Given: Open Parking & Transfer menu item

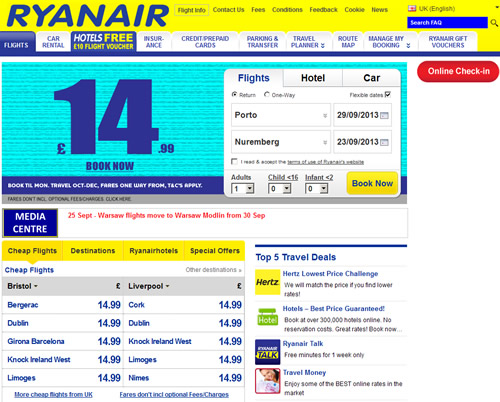Looking at the screenshot, I should pyautogui.click(x=263, y=42).
